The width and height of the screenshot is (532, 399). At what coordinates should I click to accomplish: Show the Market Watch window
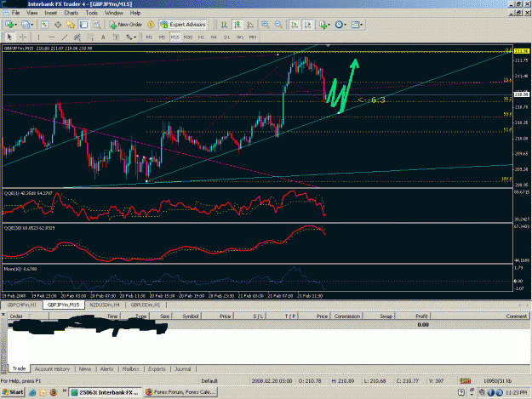click(45, 25)
